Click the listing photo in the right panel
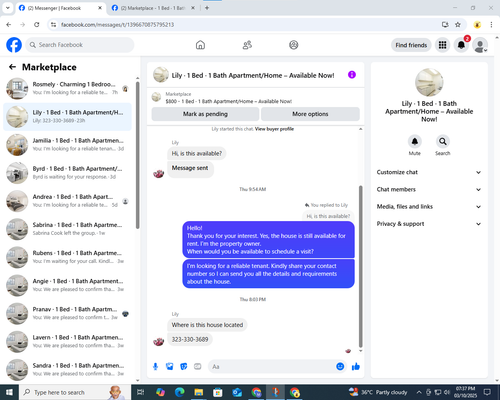The width and height of the screenshot is (500, 400). tap(429, 82)
